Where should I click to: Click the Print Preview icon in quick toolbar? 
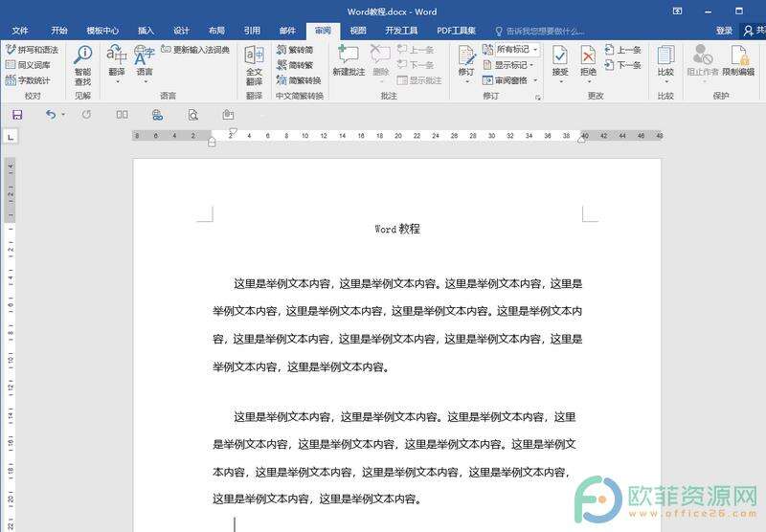193,115
